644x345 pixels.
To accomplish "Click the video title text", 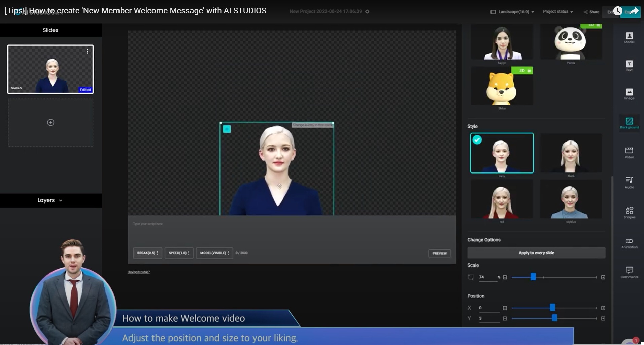I will [x=136, y=11].
